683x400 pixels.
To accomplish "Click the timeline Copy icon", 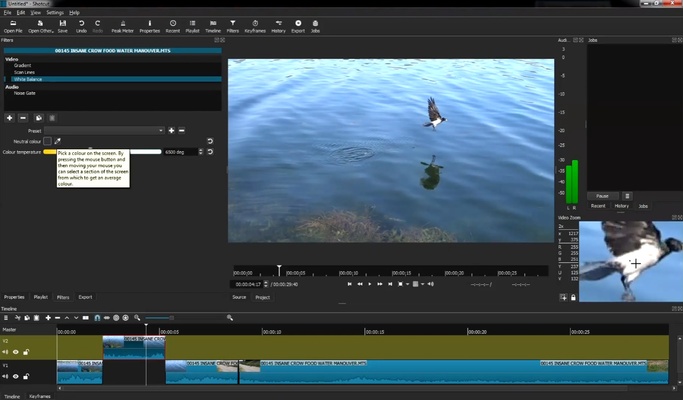I will pos(27,318).
